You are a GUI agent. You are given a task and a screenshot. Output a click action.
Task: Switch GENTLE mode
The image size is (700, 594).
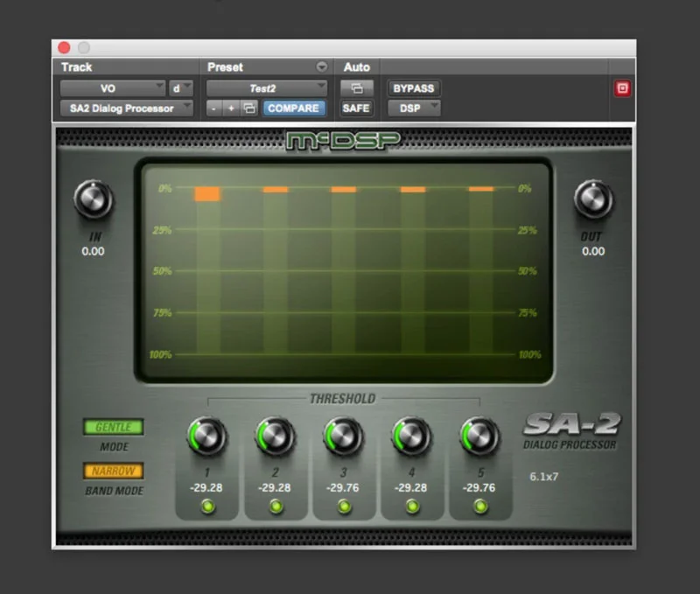[113, 427]
